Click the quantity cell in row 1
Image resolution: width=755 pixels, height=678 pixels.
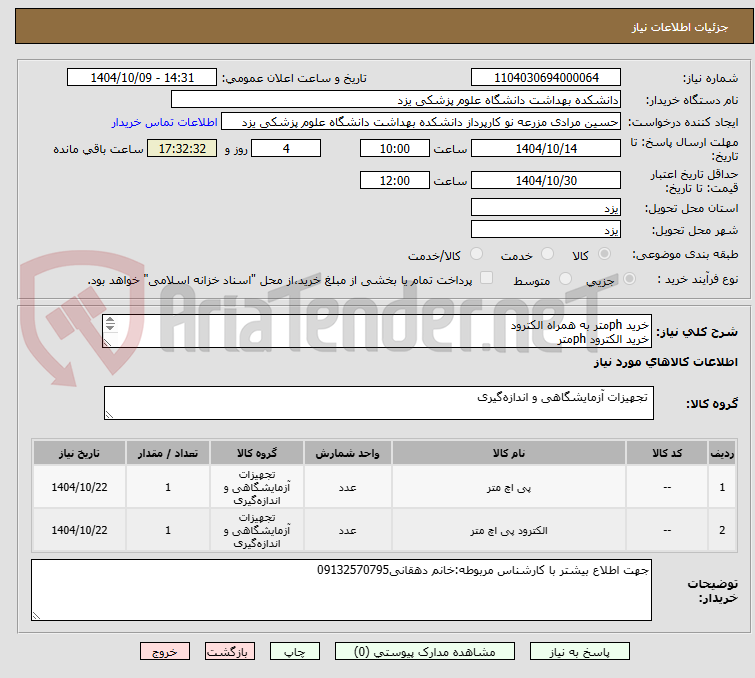pos(168,487)
